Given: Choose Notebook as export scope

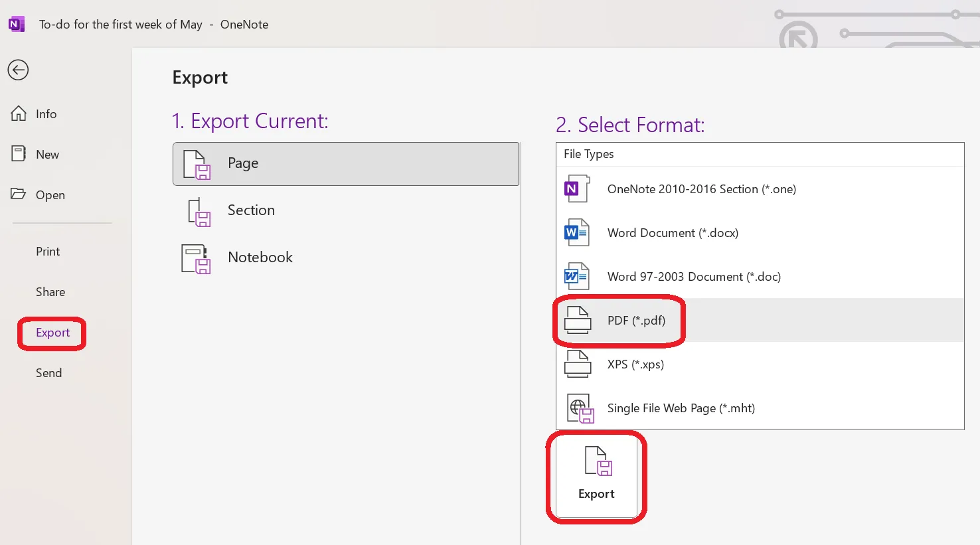Looking at the screenshot, I should (346, 258).
